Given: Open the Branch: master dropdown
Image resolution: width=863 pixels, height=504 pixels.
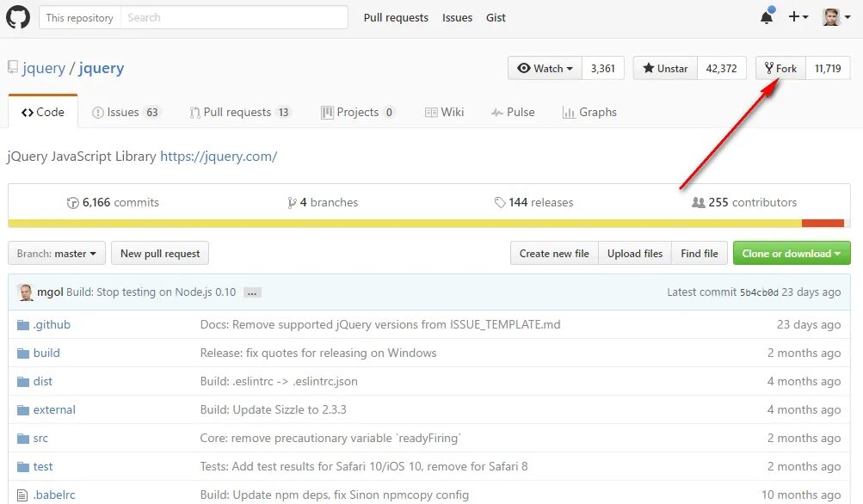Looking at the screenshot, I should click(57, 253).
